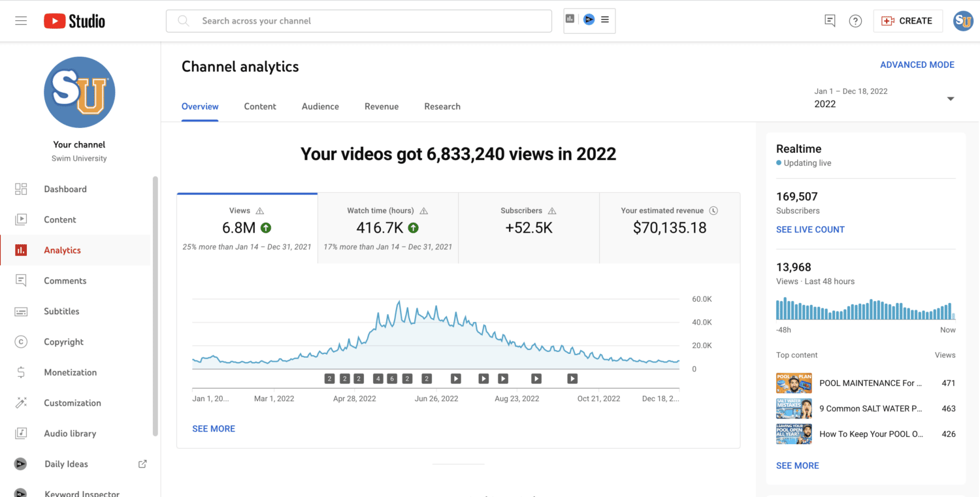Open the 2022 date range selector
980x497 pixels.
pyautogui.click(x=884, y=98)
